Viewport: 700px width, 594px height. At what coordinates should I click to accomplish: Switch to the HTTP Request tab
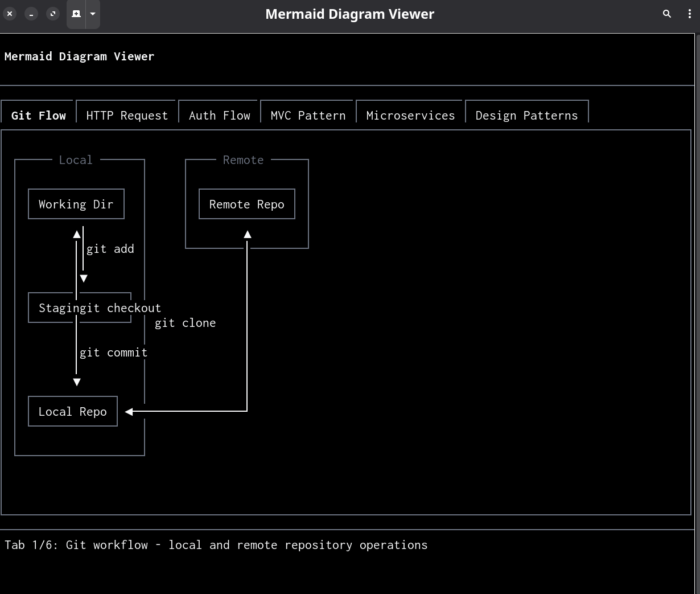(127, 116)
